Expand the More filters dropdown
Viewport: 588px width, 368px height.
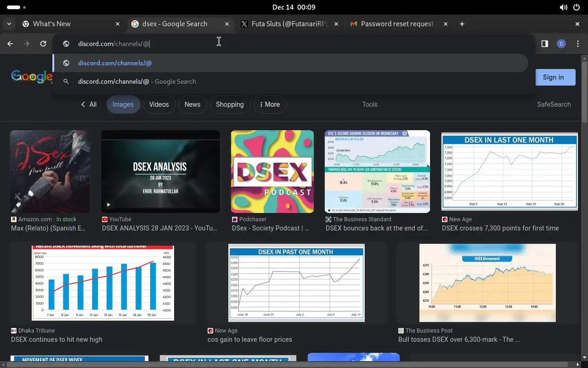pos(270,104)
